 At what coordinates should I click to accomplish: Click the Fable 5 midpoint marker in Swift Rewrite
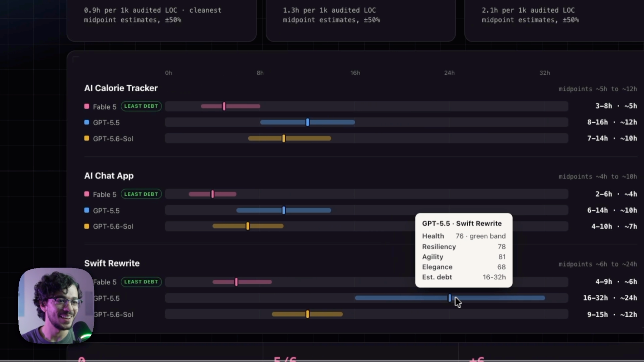click(x=236, y=282)
